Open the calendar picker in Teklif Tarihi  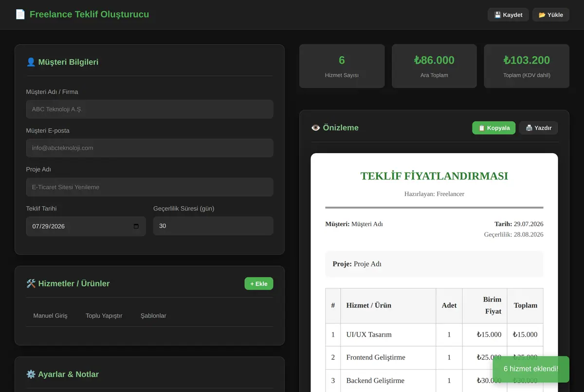pos(136,226)
